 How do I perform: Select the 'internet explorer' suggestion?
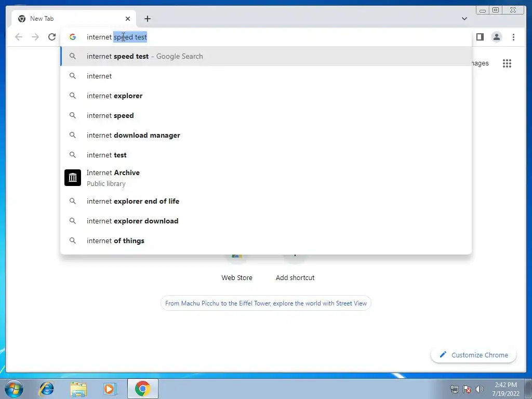(x=266, y=96)
